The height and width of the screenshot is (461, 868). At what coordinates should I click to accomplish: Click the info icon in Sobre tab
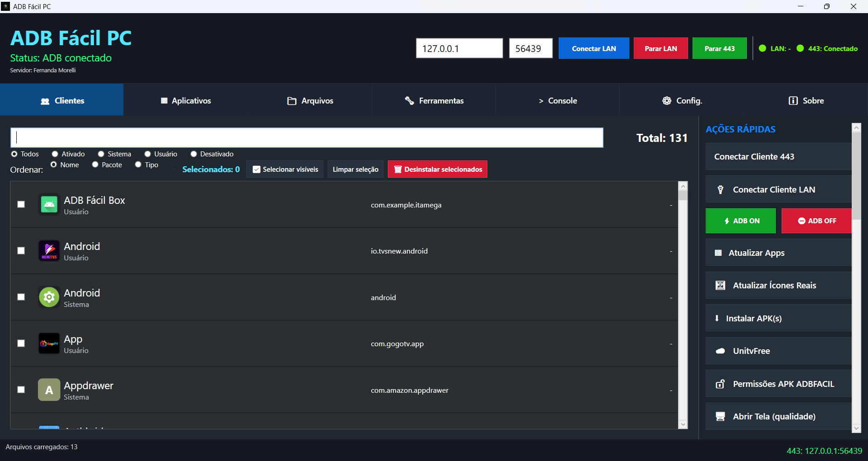793,101
